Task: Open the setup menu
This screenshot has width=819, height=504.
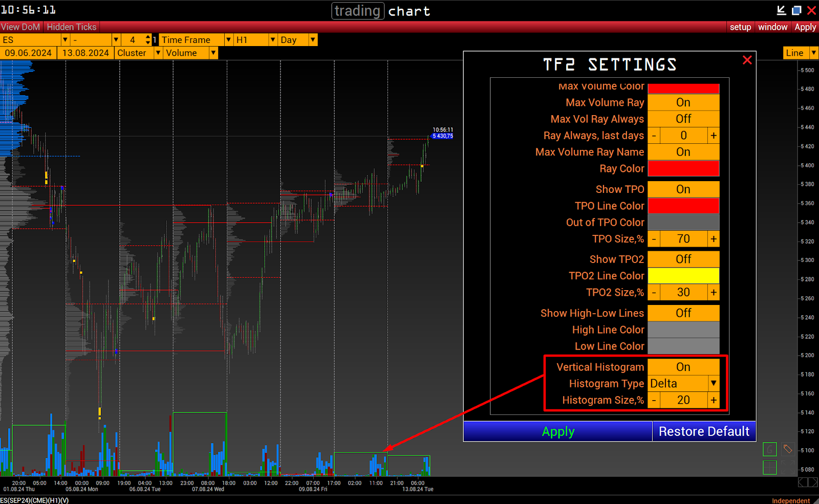Action: tap(740, 27)
